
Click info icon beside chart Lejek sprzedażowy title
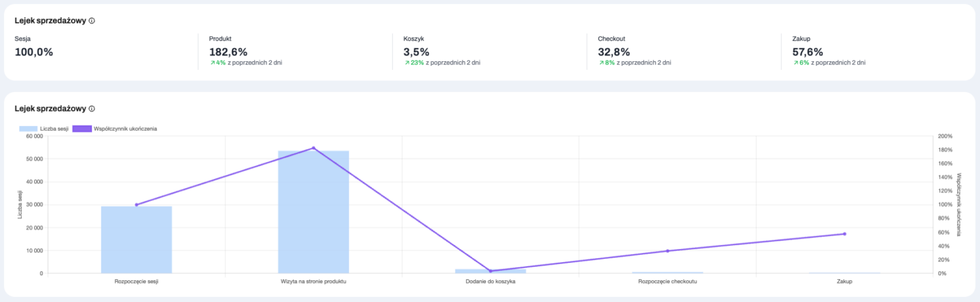(x=91, y=109)
